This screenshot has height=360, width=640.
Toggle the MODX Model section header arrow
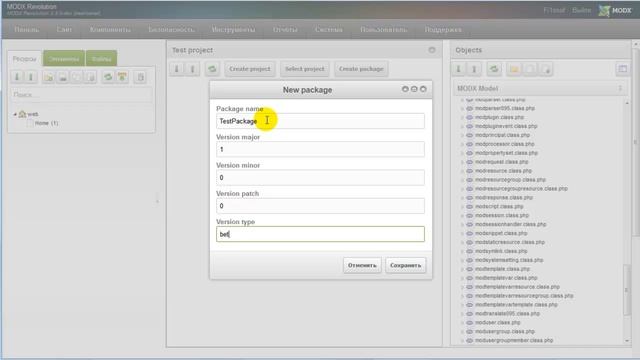620,88
